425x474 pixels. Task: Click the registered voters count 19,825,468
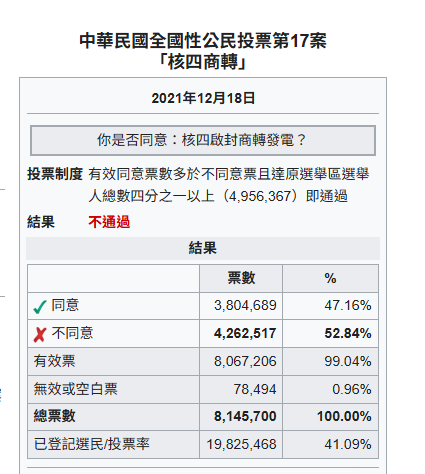(x=241, y=444)
